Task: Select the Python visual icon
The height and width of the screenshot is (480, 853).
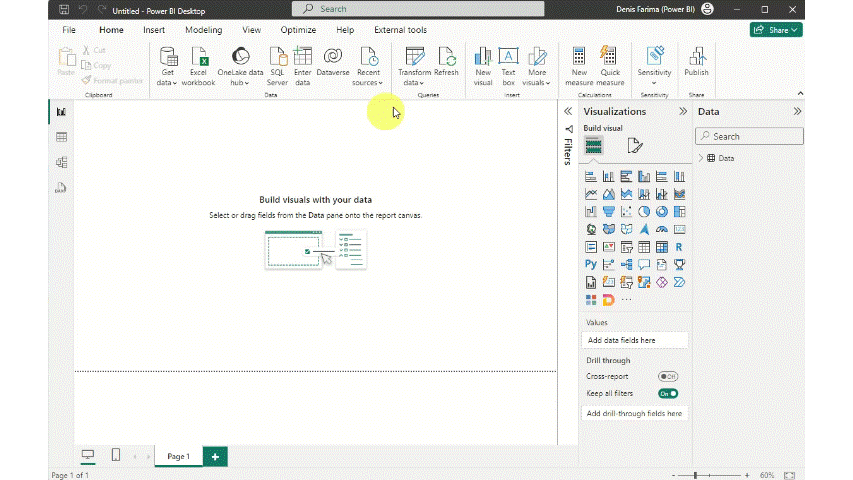Action: (x=591, y=265)
